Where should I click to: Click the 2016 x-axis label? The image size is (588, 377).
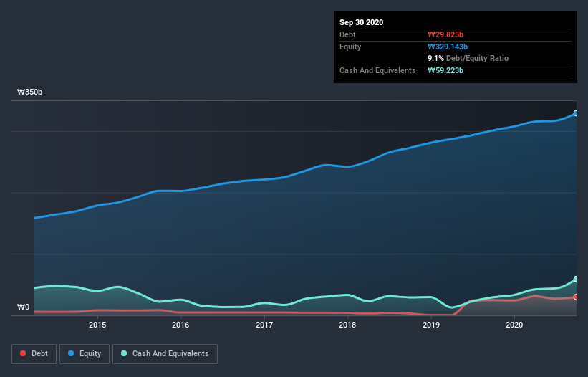point(180,325)
